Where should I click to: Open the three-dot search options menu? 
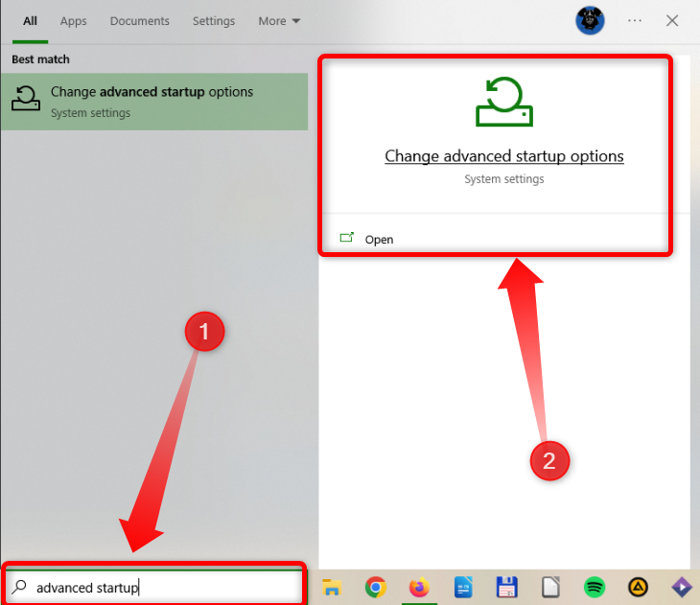pos(635,20)
